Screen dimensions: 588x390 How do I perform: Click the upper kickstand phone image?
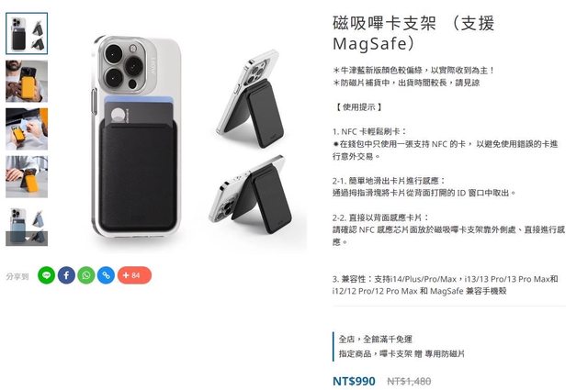point(251,99)
